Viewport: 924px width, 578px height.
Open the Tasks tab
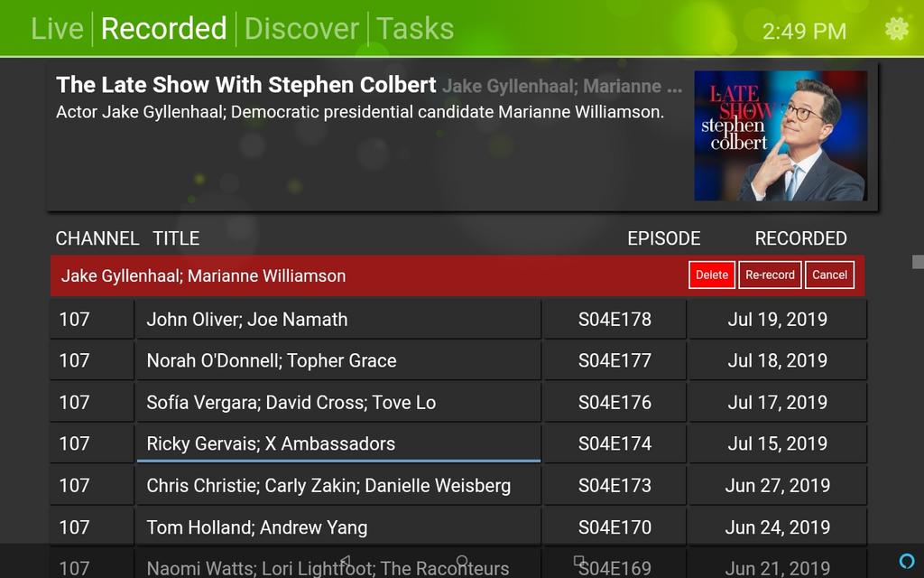[415, 28]
